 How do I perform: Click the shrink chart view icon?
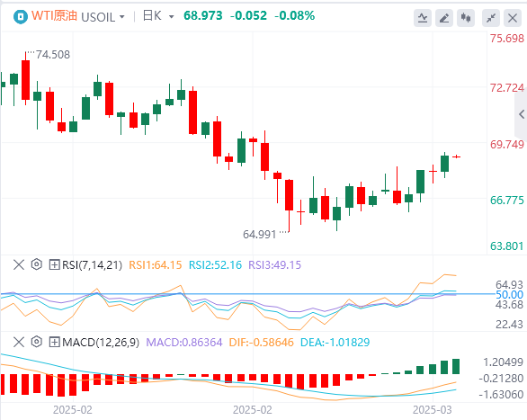click(491, 18)
